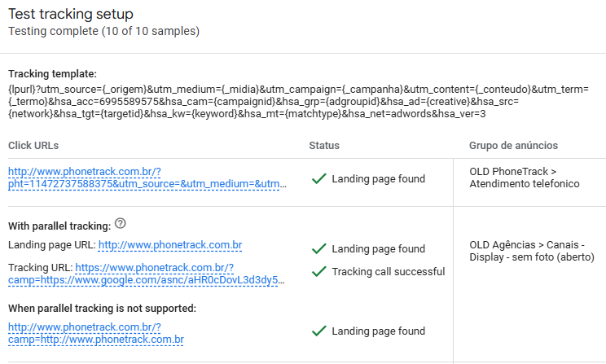Click the parallel tracking help question-mark icon

click(121, 223)
